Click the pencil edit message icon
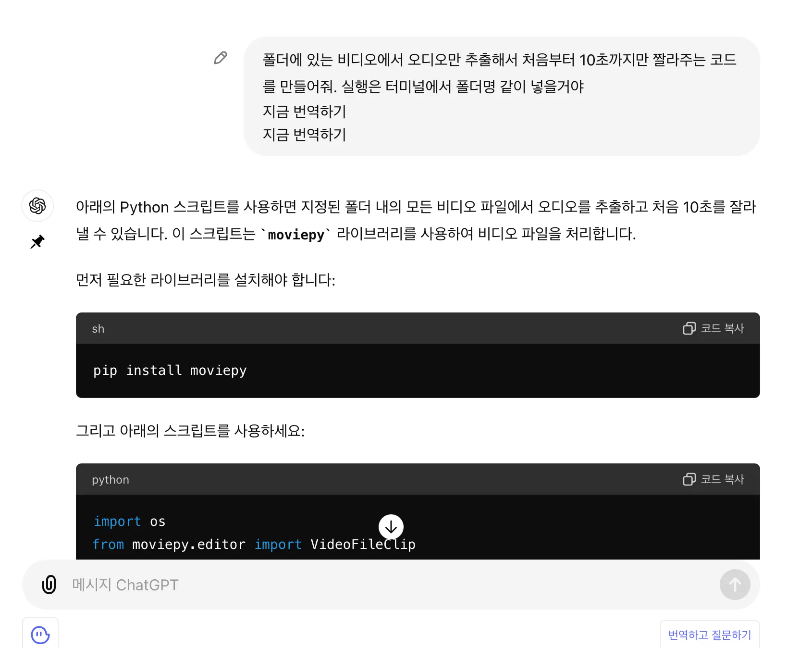The width and height of the screenshot is (812, 648). pos(221,58)
